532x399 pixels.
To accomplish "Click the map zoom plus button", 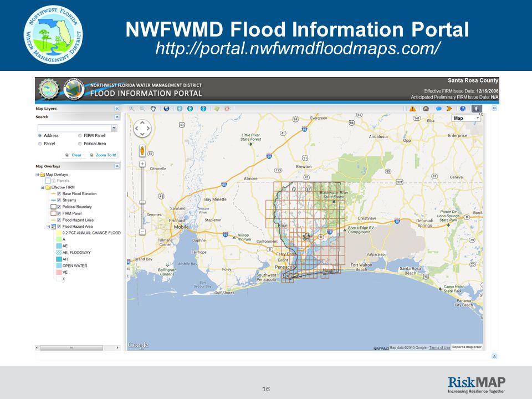I will click(142, 164).
